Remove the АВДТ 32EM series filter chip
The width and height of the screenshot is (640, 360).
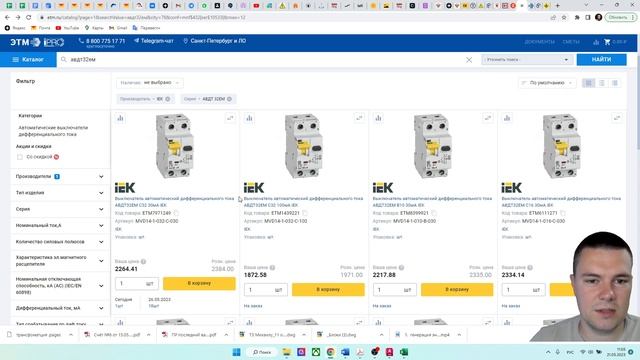point(229,99)
